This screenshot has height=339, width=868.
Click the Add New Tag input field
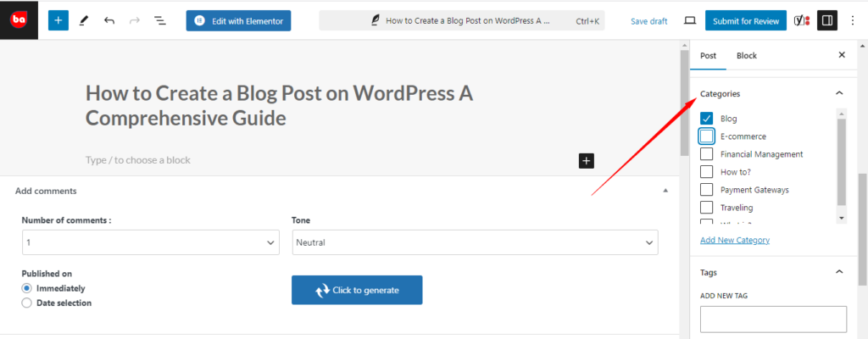coord(773,319)
